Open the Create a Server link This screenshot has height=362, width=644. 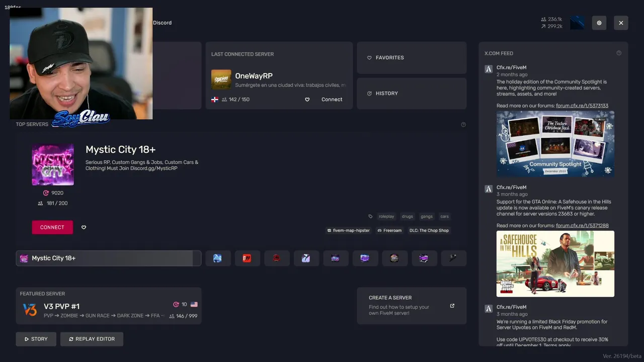[412, 306]
